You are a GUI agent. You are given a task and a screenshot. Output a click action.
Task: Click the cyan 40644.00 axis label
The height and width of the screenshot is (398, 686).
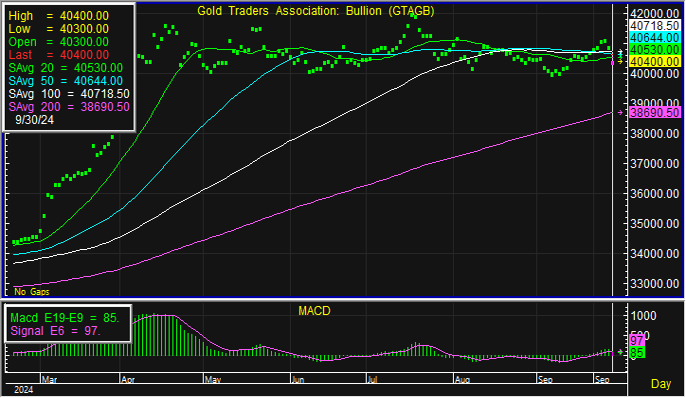(654, 38)
